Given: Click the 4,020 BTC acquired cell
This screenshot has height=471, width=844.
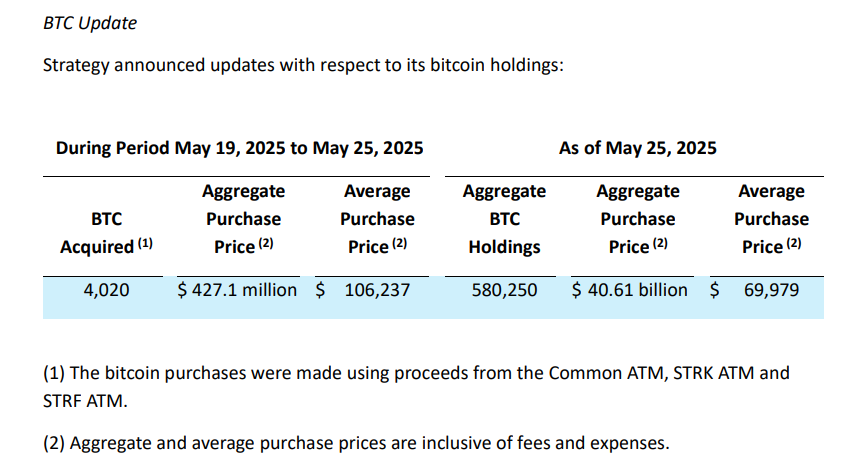Looking at the screenshot, I should 106,290.
